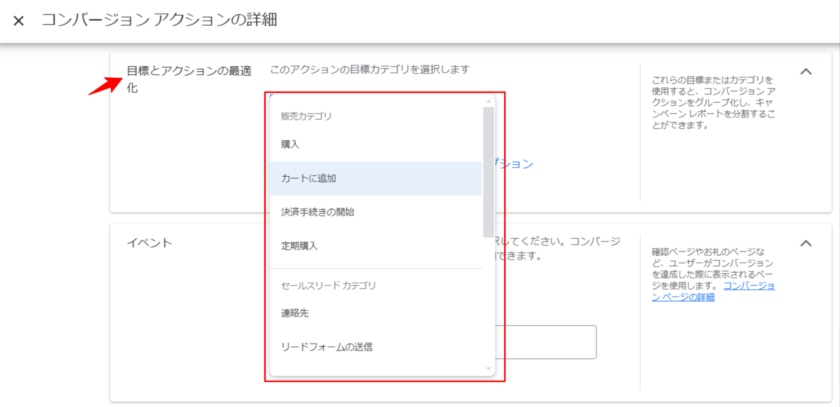Collapse the イベント section chevron
The width and height of the screenshot is (840, 407).
(x=806, y=243)
